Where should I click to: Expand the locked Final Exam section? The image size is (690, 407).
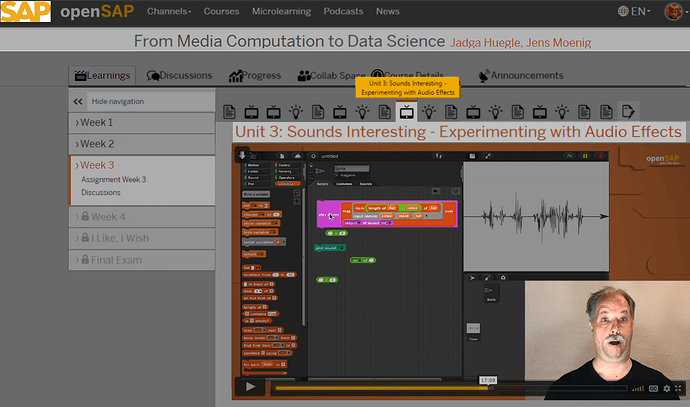(142, 260)
